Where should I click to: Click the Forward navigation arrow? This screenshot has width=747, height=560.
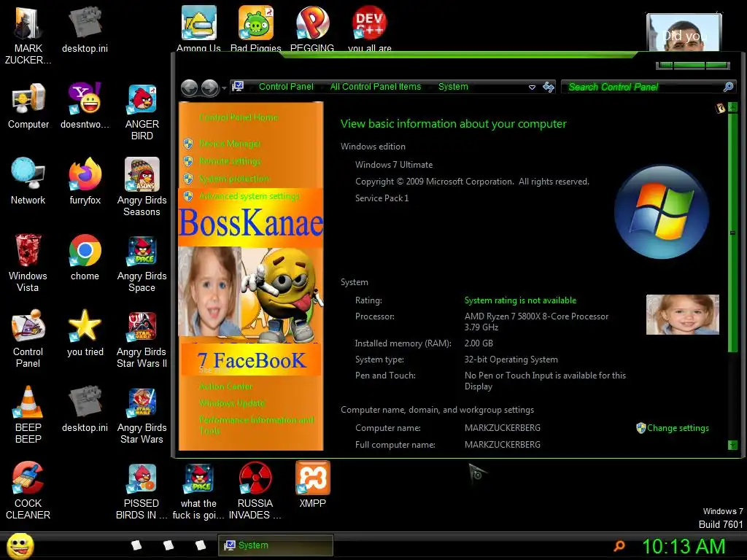click(209, 87)
